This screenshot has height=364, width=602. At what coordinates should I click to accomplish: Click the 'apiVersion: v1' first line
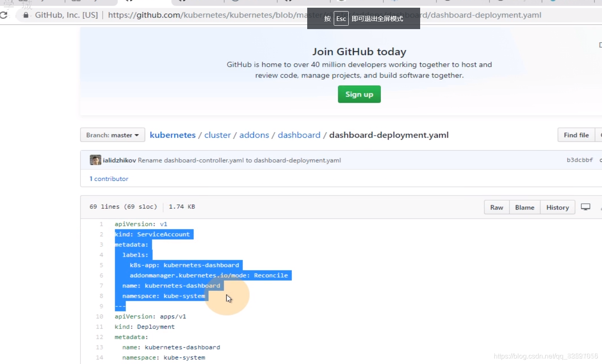141,224
